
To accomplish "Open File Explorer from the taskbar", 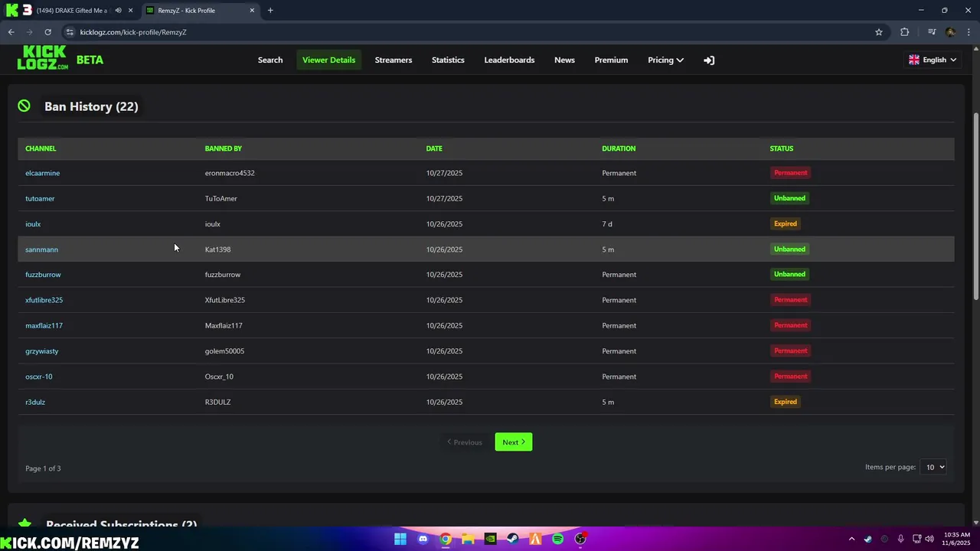I will click(x=468, y=539).
